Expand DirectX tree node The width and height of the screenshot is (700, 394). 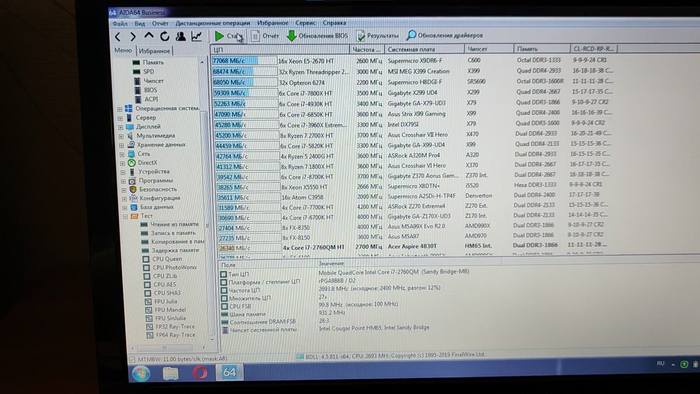point(122,163)
